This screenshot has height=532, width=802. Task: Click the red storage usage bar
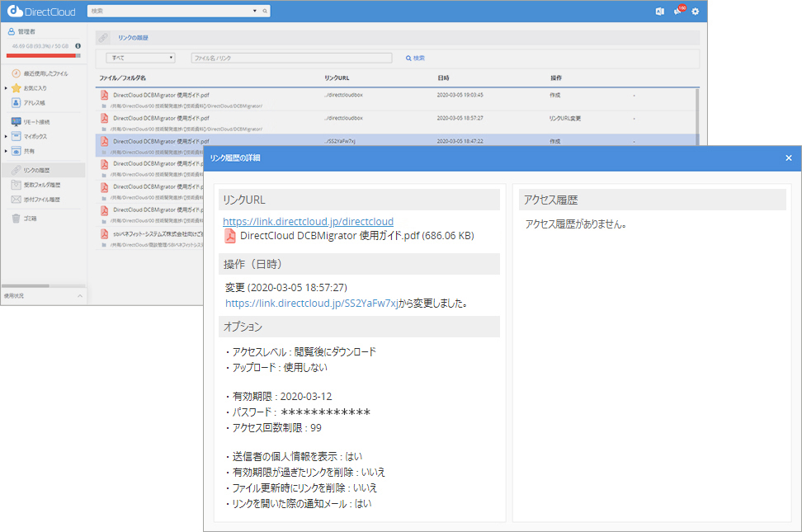tap(44, 55)
